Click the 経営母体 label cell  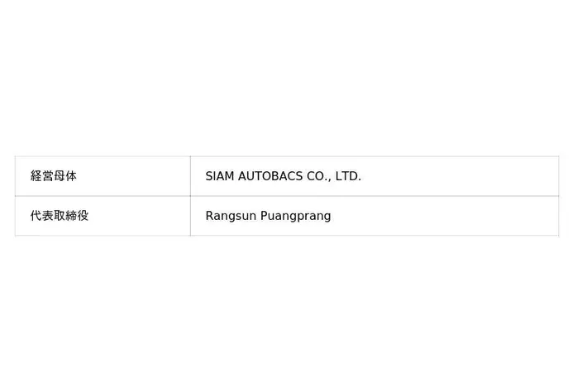coord(54,176)
